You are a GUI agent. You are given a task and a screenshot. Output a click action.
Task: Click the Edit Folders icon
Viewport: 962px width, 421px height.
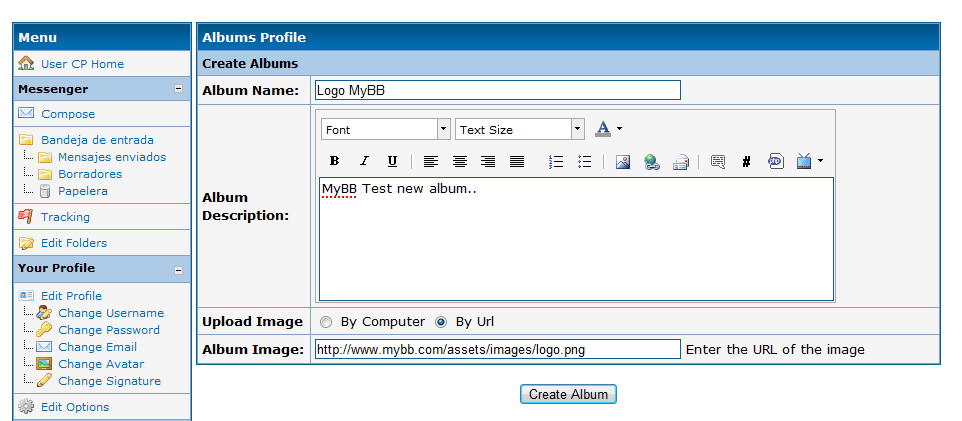pyautogui.click(x=26, y=242)
